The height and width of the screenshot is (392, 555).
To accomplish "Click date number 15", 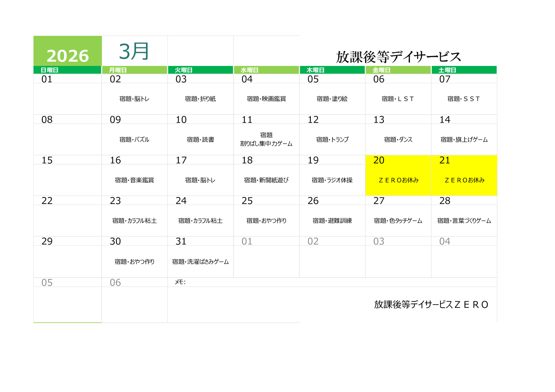I will pos(47,160).
